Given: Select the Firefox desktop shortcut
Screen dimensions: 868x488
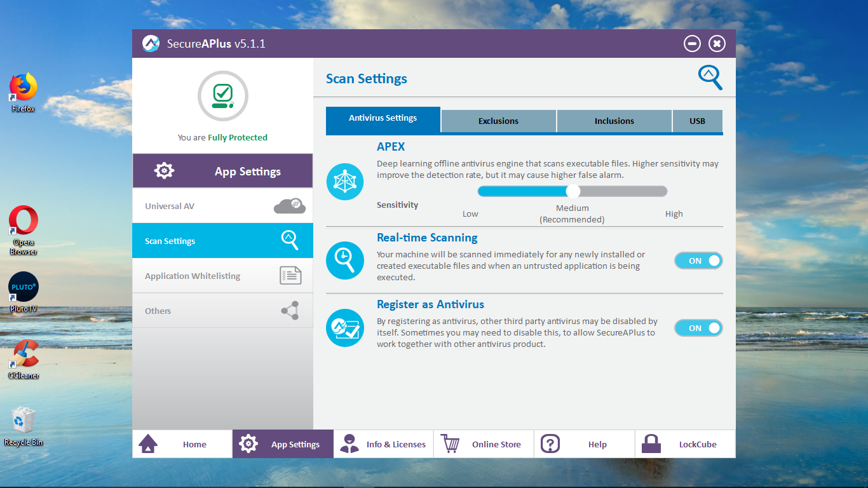Looking at the screenshot, I should click(24, 93).
